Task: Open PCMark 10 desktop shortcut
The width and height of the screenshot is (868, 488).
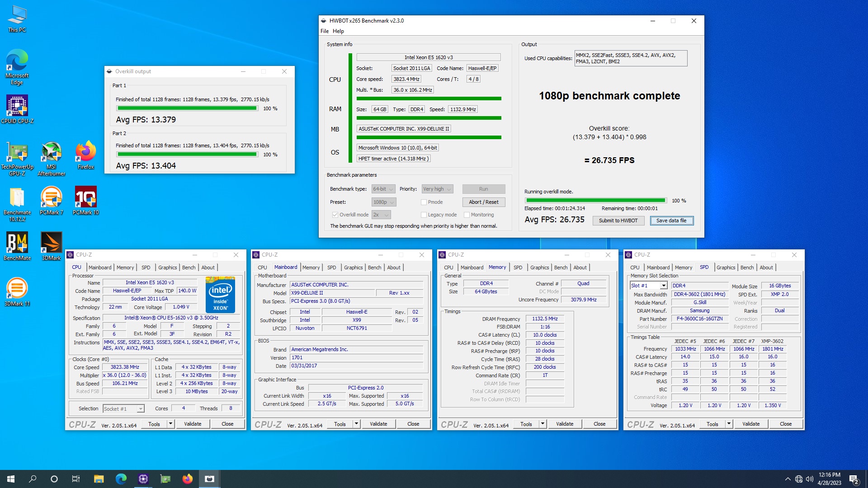Action: pos(86,201)
